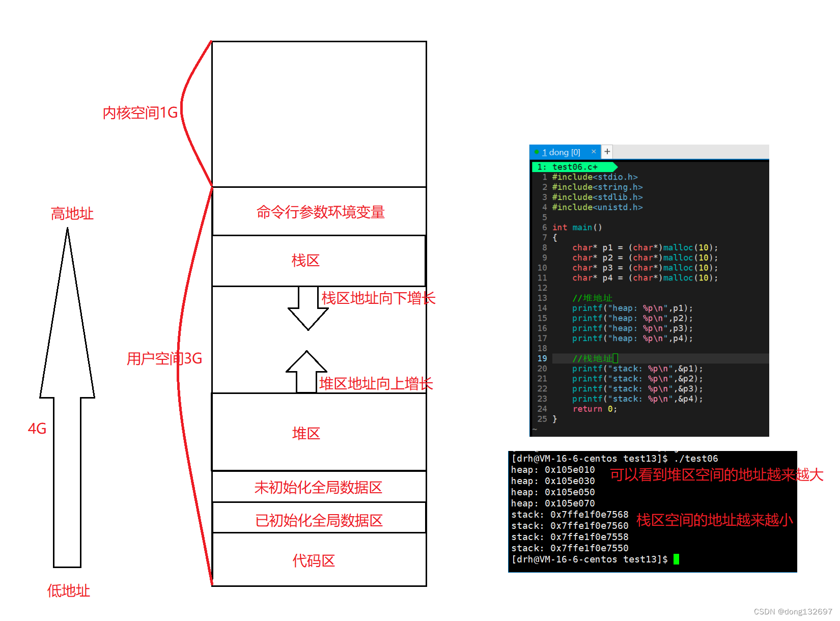
Task: Click the '未初始化全局数据区' block
Action: click(319, 487)
